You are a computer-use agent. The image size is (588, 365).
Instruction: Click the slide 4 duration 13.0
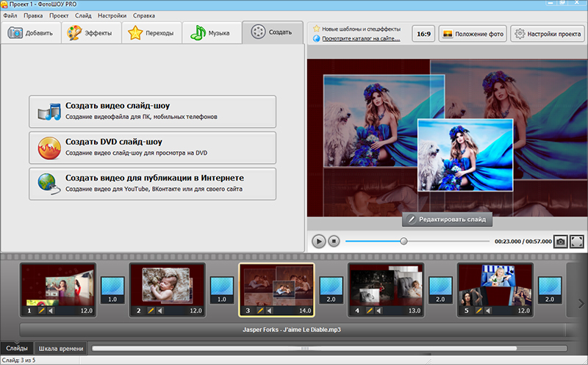coord(415,311)
